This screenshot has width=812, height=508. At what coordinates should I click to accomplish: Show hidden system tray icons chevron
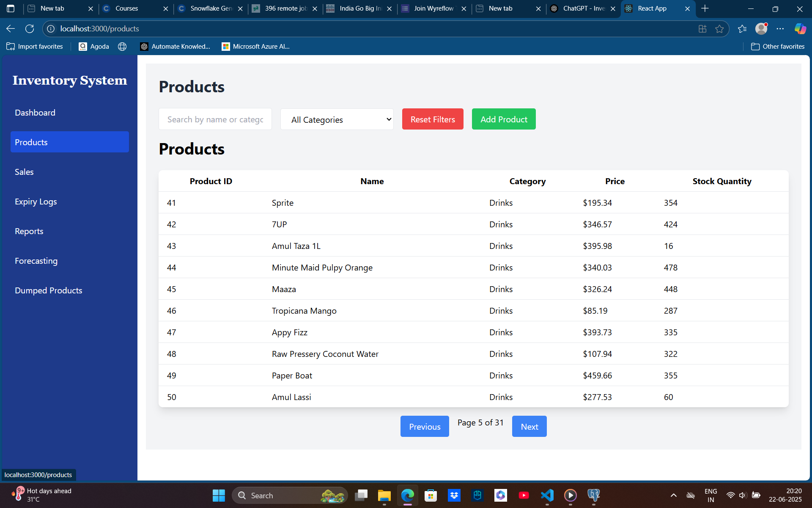pyautogui.click(x=674, y=495)
